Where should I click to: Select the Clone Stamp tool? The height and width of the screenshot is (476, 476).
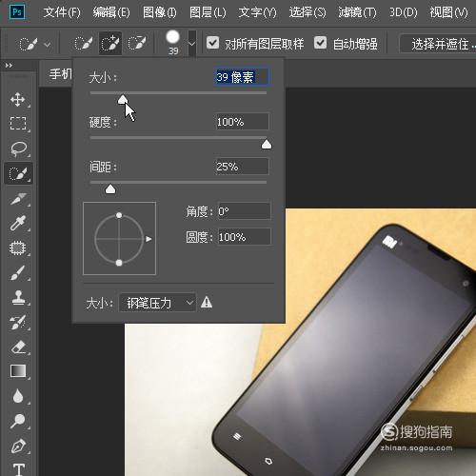pyautogui.click(x=18, y=297)
